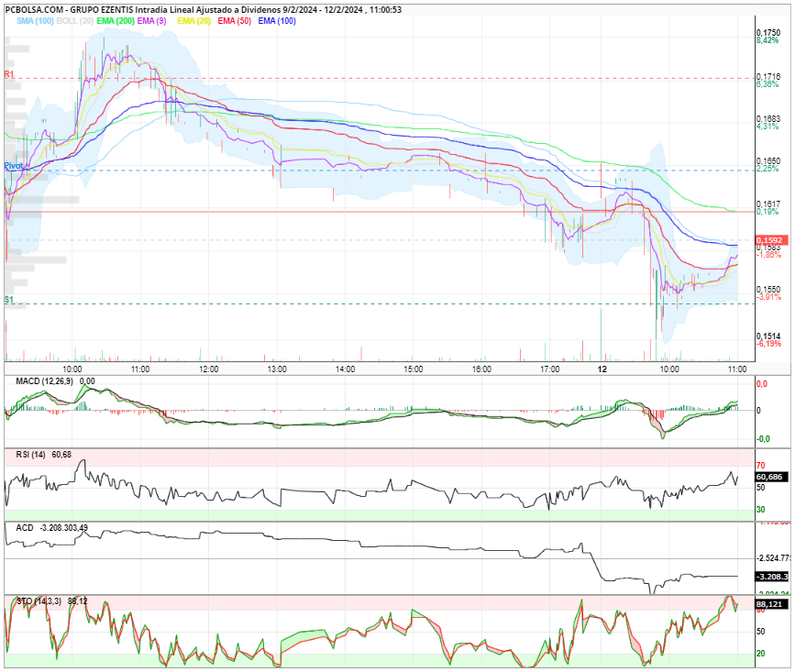The height and width of the screenshot is (672, 795).
Task: Click the RSI 30 oversold level label
Action: pos(760,510)
